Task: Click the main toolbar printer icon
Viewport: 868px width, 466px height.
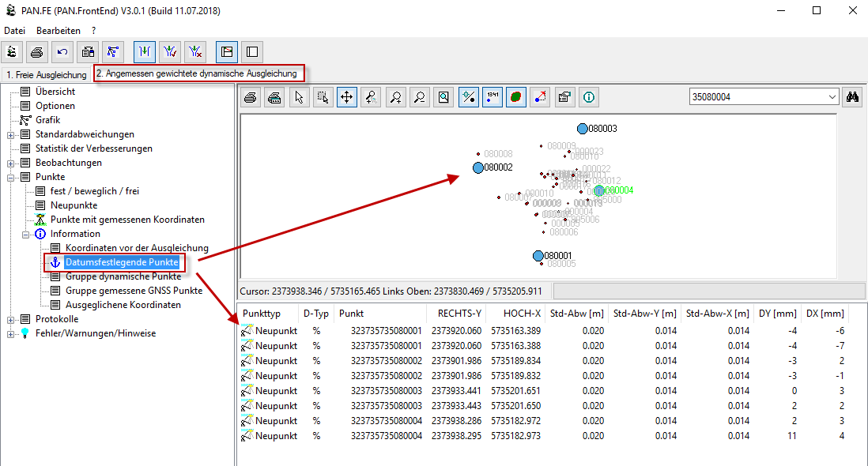Action: point(37,52)
